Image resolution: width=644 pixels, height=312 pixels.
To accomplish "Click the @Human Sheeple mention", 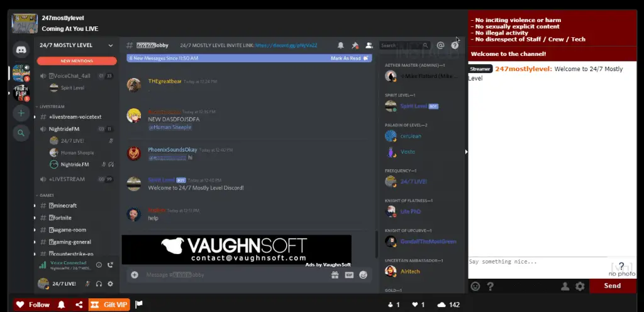I will [x=170, y=127].
